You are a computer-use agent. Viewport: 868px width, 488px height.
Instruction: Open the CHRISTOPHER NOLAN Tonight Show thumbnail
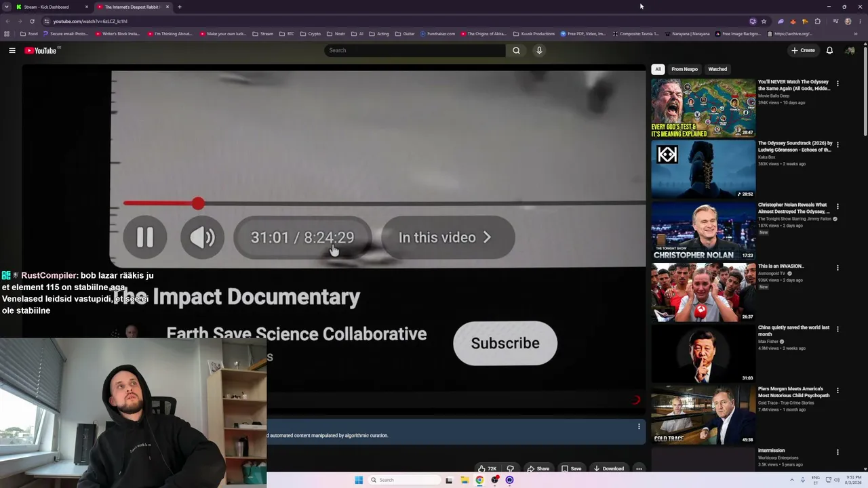click(x=703, y=231)
